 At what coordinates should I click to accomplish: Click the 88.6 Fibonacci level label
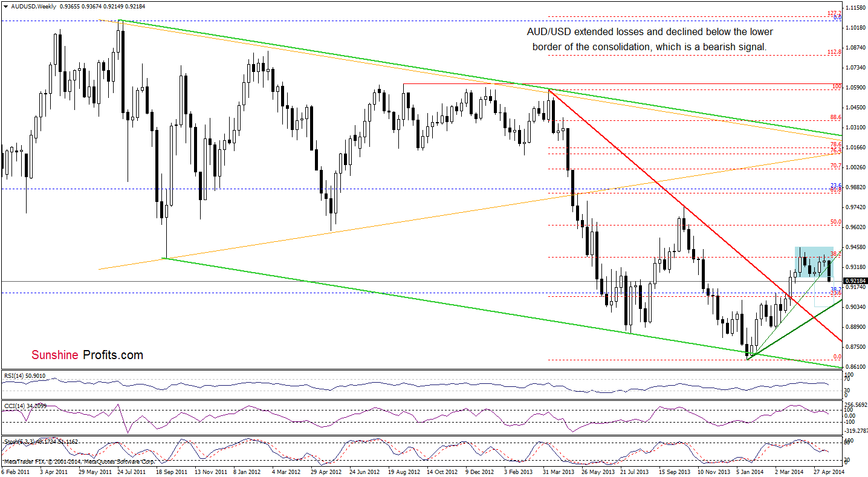(836, 117)
